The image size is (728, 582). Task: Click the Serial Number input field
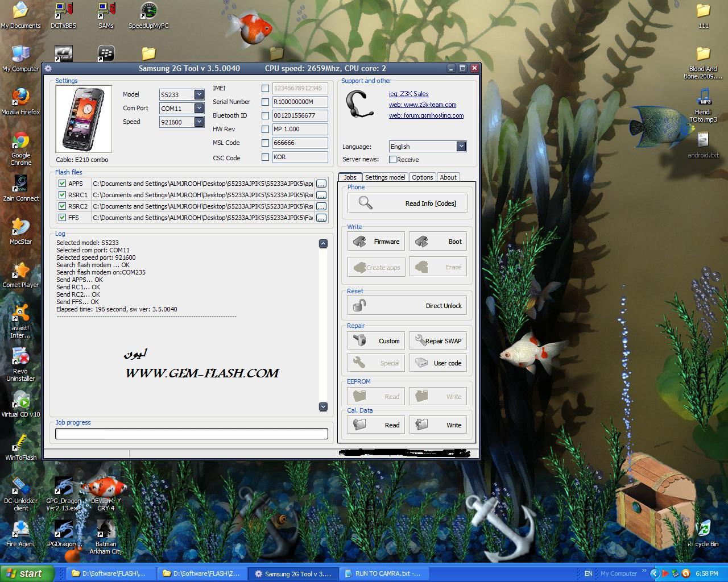[300, 102]
